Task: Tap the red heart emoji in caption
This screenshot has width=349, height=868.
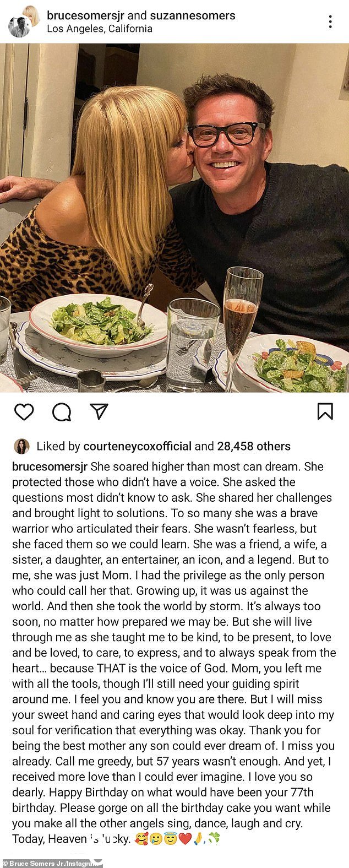Action: tap(183, 840)
